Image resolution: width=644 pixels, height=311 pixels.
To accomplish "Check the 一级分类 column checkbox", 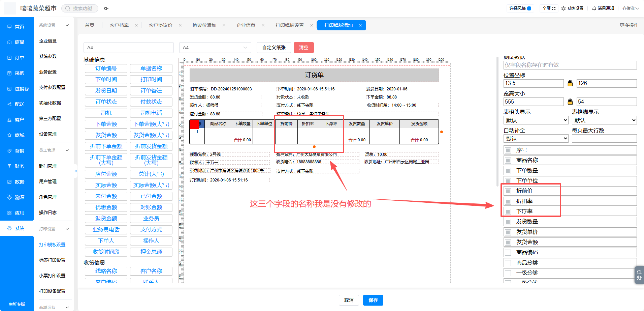I will click(508, 273).
